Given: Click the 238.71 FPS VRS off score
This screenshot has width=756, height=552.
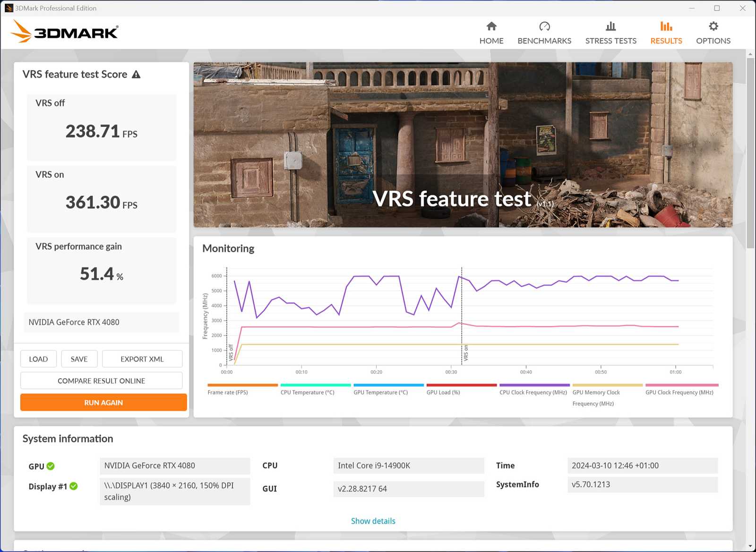Looking at the screenshot, I should tap(101, 131).
